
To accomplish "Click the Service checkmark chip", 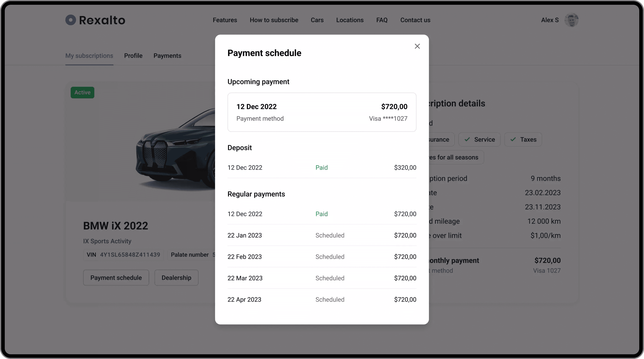I will [479, 139].
